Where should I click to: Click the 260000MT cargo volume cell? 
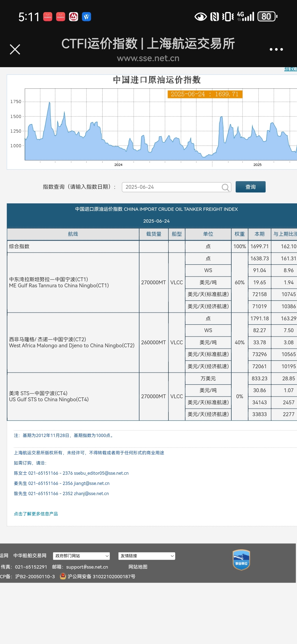pos(154,343)
